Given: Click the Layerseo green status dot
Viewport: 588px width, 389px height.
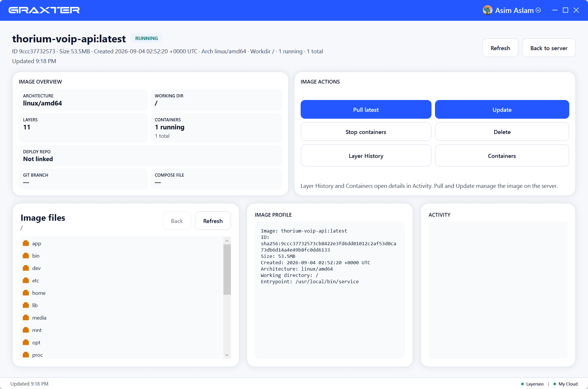Looking at the screenshot, I should pos(522,384).
